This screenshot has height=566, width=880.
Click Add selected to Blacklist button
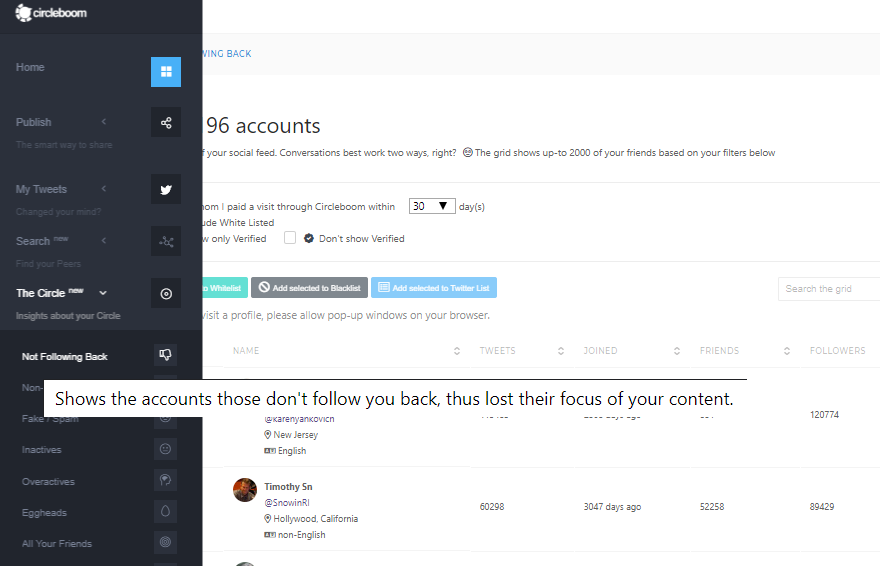(x=309, y=288)
